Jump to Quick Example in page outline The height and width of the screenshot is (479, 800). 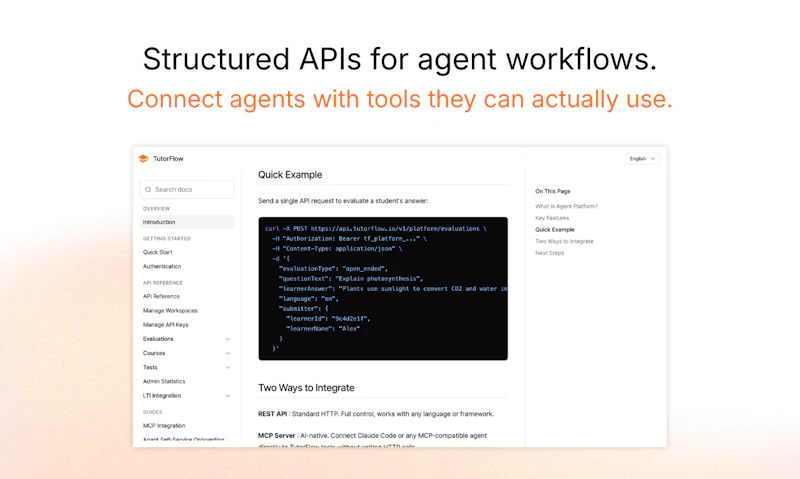pyautogui.click(x=555, y=230)
